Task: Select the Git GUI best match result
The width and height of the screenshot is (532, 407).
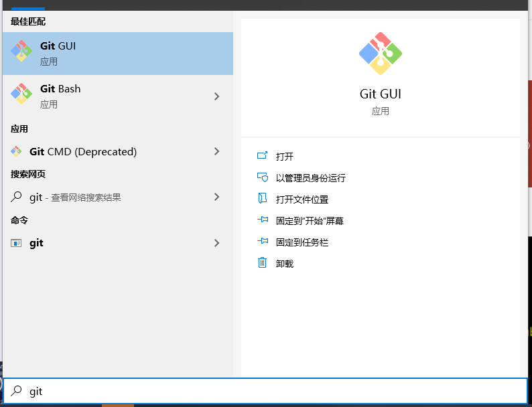Action: [118, 54]
